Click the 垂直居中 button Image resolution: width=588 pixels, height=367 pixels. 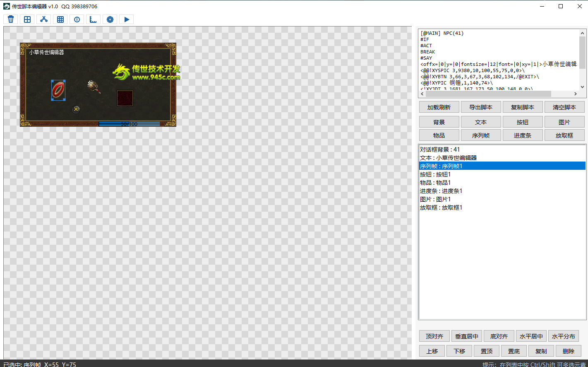point(467,336)
